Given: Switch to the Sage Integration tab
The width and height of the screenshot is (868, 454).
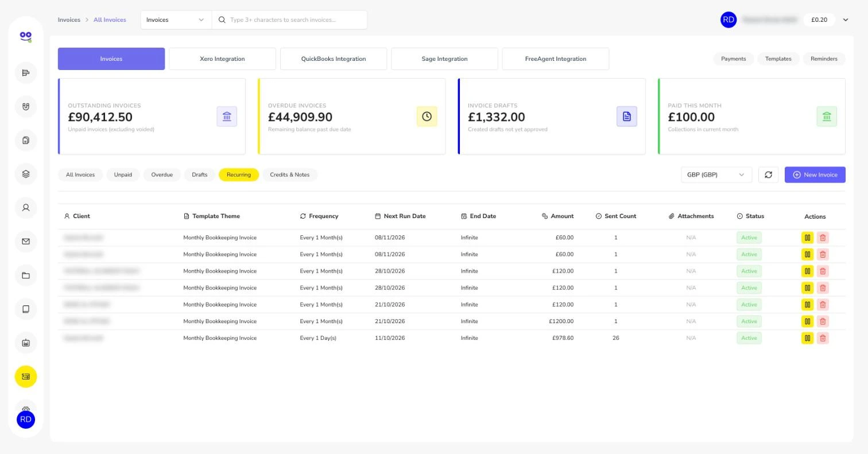Looking at the screenshot, I should [x=444, y=59].
